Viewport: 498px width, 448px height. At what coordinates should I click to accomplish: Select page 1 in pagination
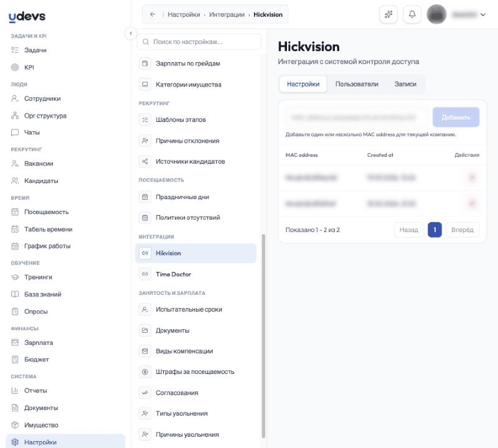[x=435, y=230]
